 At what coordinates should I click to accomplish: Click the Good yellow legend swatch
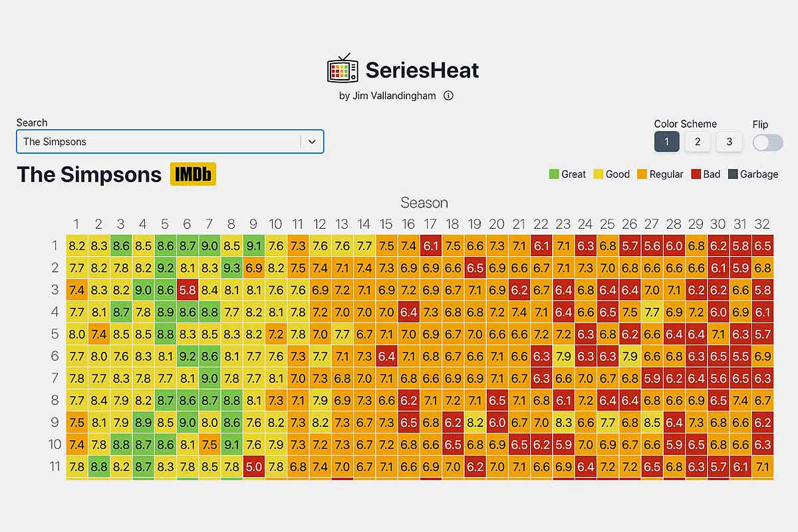pyautogui.click(x=598, y=174)
